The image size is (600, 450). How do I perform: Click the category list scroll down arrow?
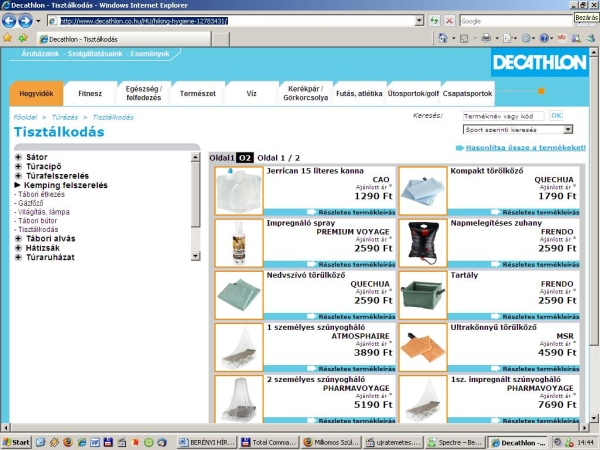[x=195, y=256]
